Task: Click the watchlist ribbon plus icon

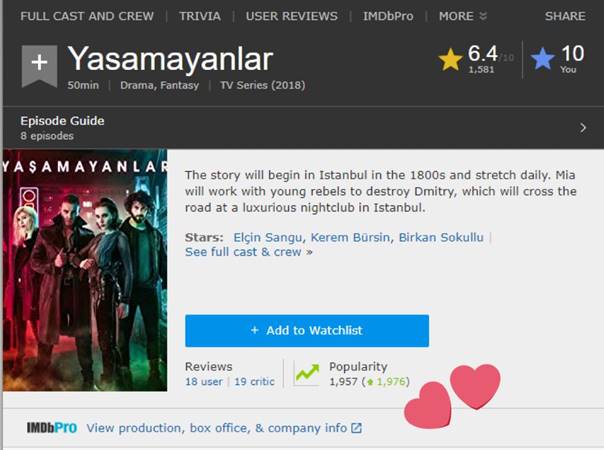Action: coord(39,65)
